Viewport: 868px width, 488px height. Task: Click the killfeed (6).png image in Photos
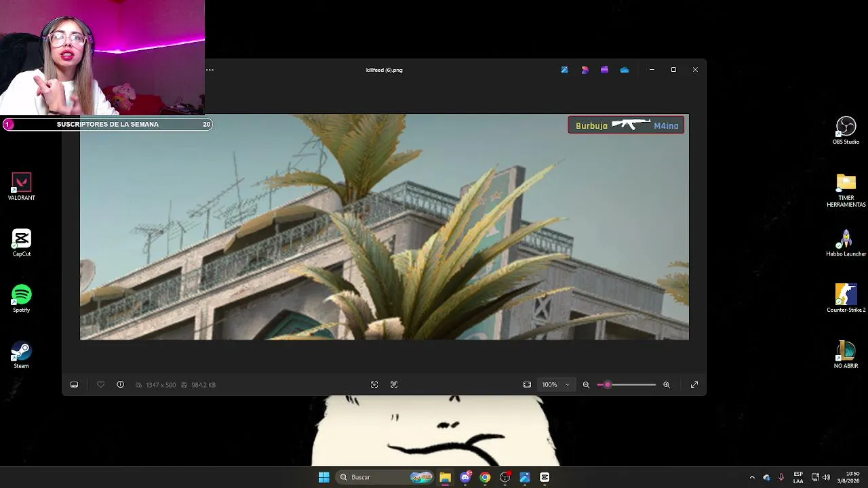tap(384, 227)
